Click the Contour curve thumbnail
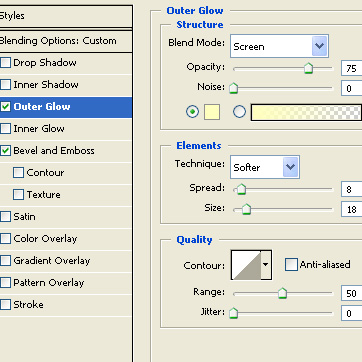 pyautogui.click(x=246, y=265)
